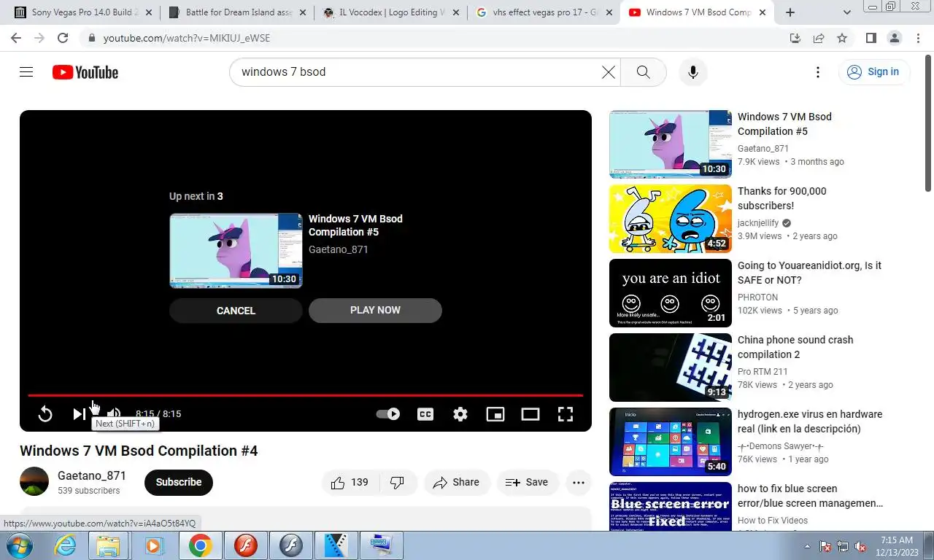The width and height of the screenshot is (934, 560).
Task: Subscribe to Gaetano_871 channel
Action: pyautogui.click(x=179, y=482)
